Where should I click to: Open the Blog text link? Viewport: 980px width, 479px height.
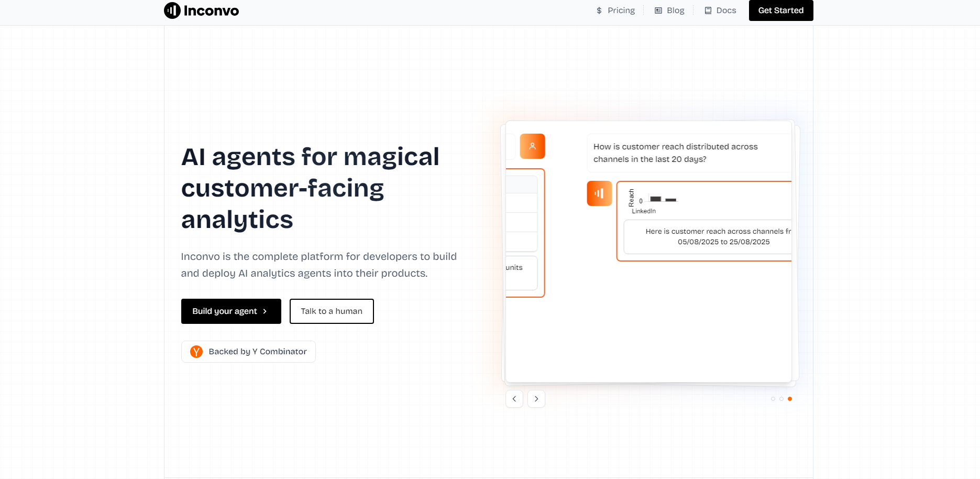(x=675, y=10)
